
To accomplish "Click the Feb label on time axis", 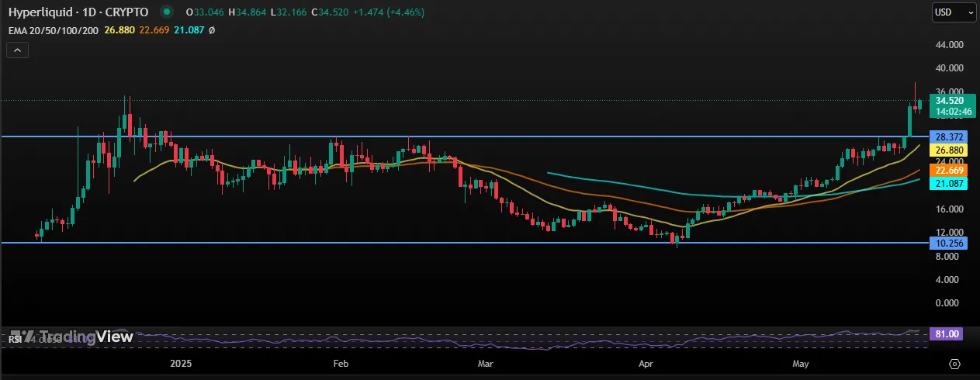I will [340, 363].
